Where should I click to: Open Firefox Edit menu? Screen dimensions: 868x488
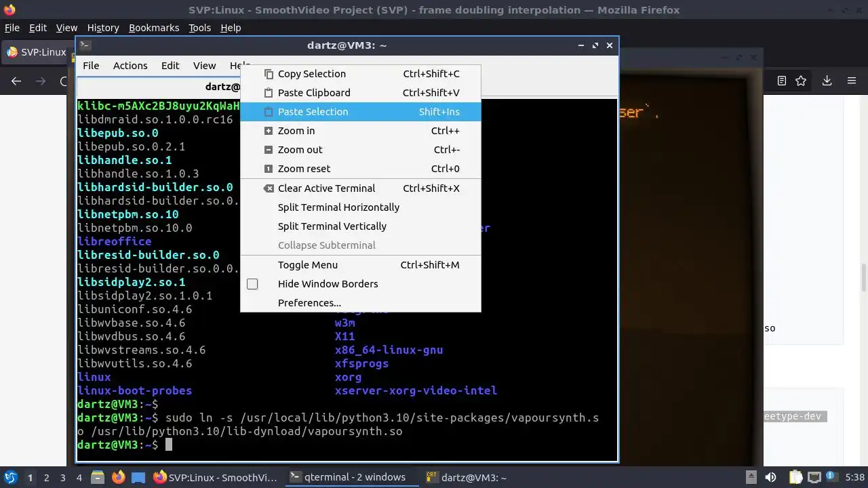click(38, 28)
